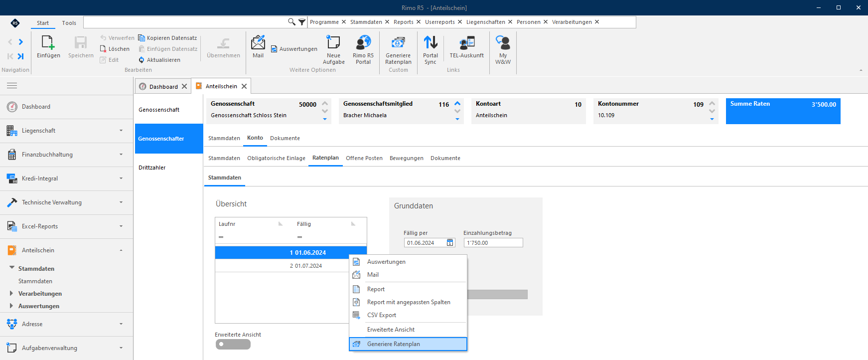The image size is (868, 360).
Task: Open Auswertungen in the ribbon
Action: [294, 49]
